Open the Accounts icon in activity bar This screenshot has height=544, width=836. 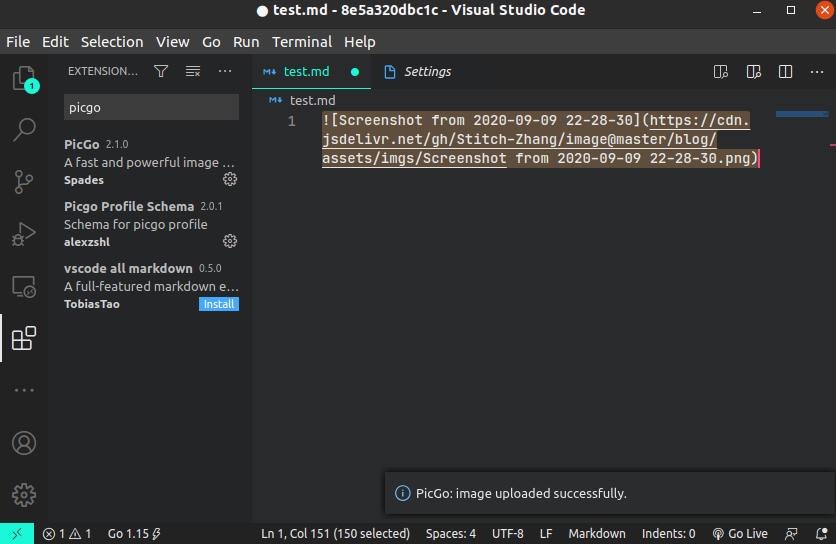[x=23, y=443]
